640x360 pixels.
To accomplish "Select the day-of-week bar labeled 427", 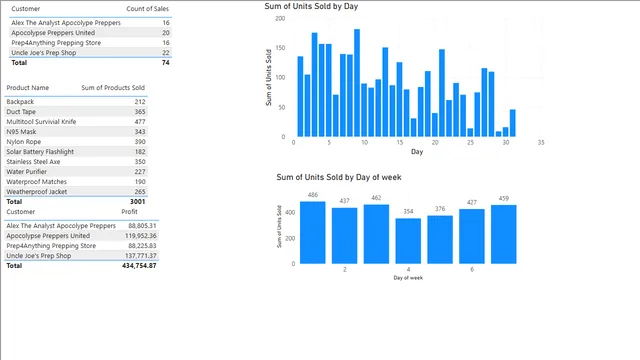I will pos(472,236).
